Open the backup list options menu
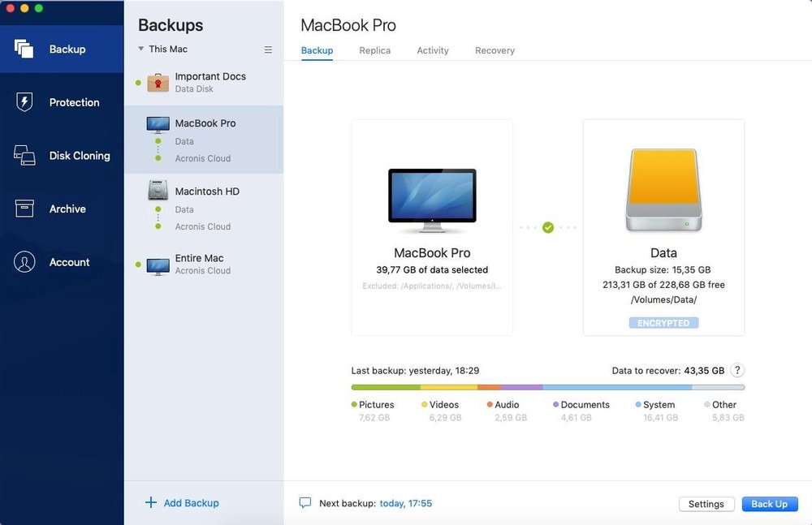 (x=268, y=49)
